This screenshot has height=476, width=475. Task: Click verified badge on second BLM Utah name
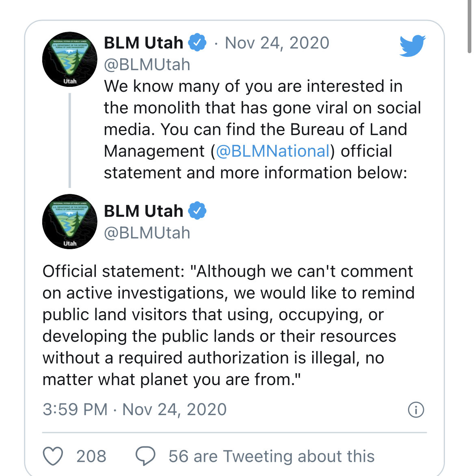click(197, 210)
